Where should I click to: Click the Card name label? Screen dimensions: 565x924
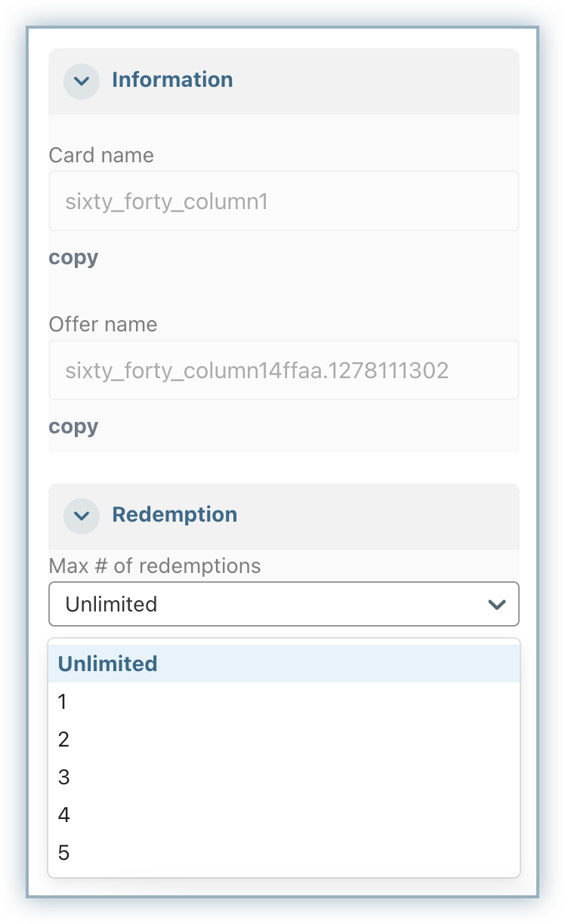point(101,156)
